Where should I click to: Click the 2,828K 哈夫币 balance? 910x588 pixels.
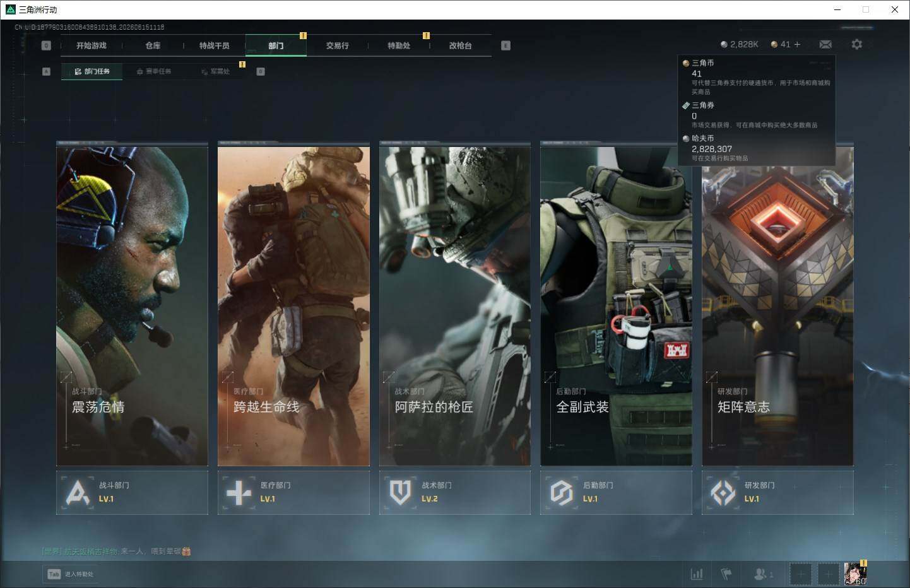740,44
